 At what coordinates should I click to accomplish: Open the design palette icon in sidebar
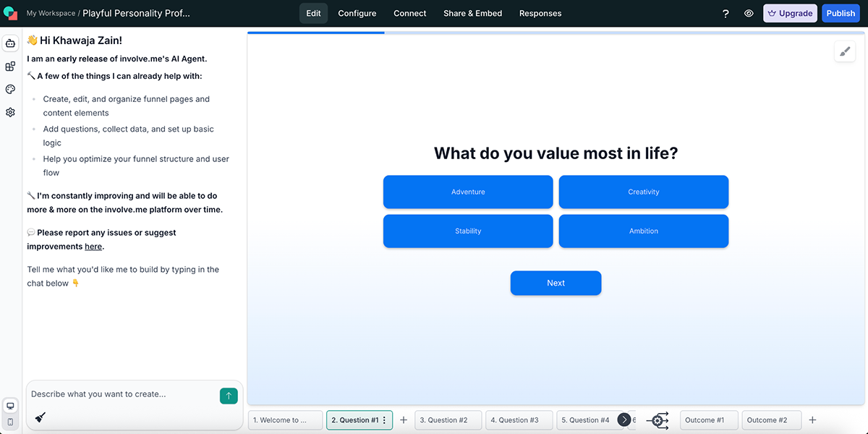pyautogui.click(x=10, y=89)
